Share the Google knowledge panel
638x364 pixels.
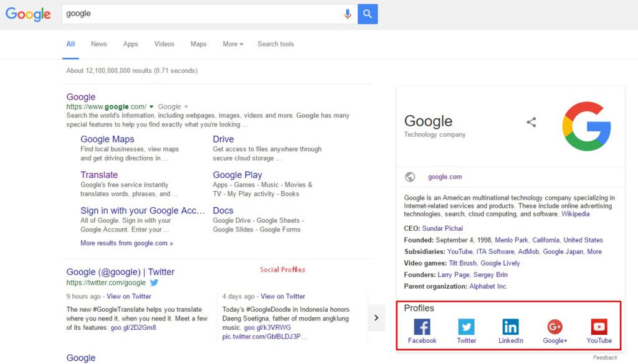pyautogui.click(x=531, y=123)
